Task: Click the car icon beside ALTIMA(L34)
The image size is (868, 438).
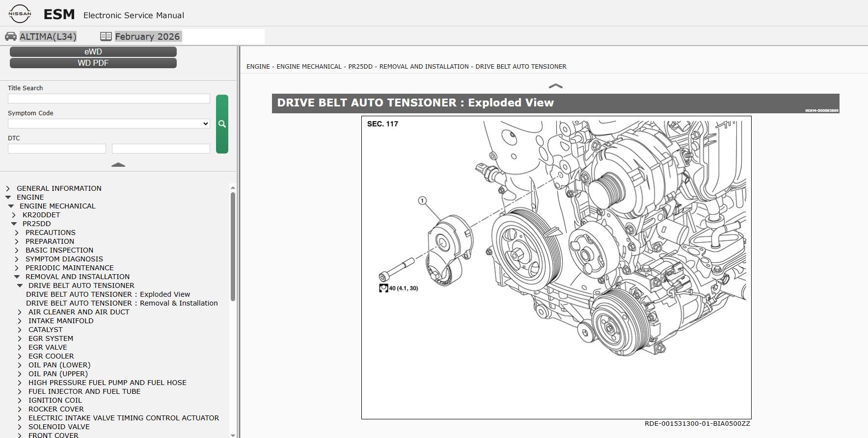Action: tap(11, 36)
